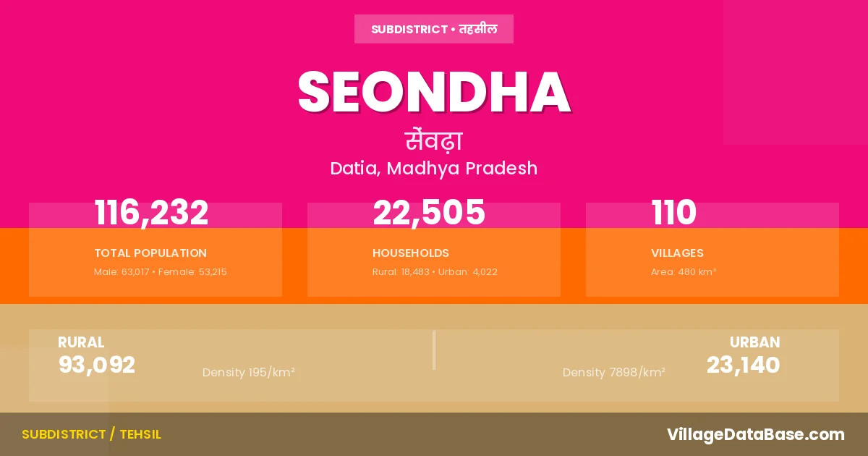This screenshot has width=868, height=456.
Task: Select the HOUSEHOLDS label
Action: pyautogui.click(x=411, y=253)
